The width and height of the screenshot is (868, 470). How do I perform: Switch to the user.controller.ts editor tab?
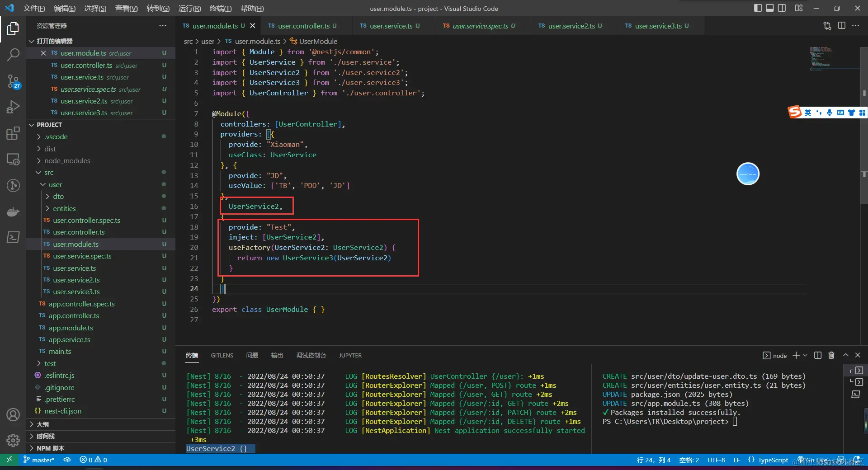(x=303, y=26)
